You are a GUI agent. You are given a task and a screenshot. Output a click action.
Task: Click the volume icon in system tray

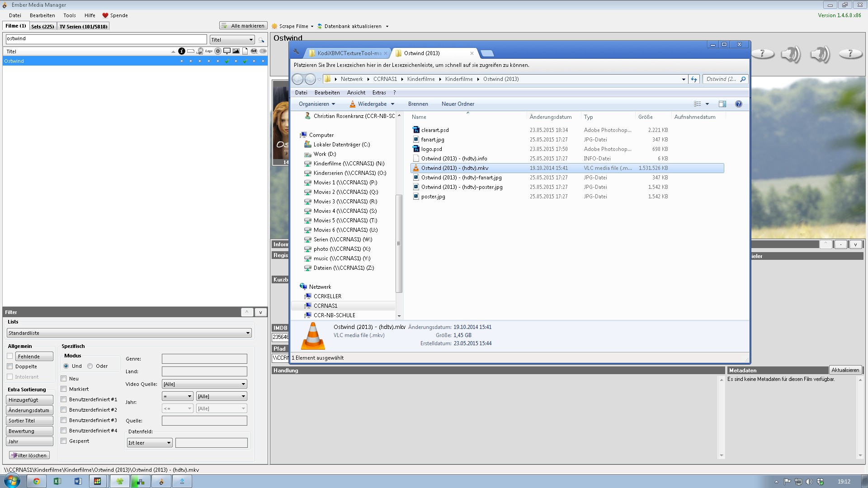pos(809,482)
